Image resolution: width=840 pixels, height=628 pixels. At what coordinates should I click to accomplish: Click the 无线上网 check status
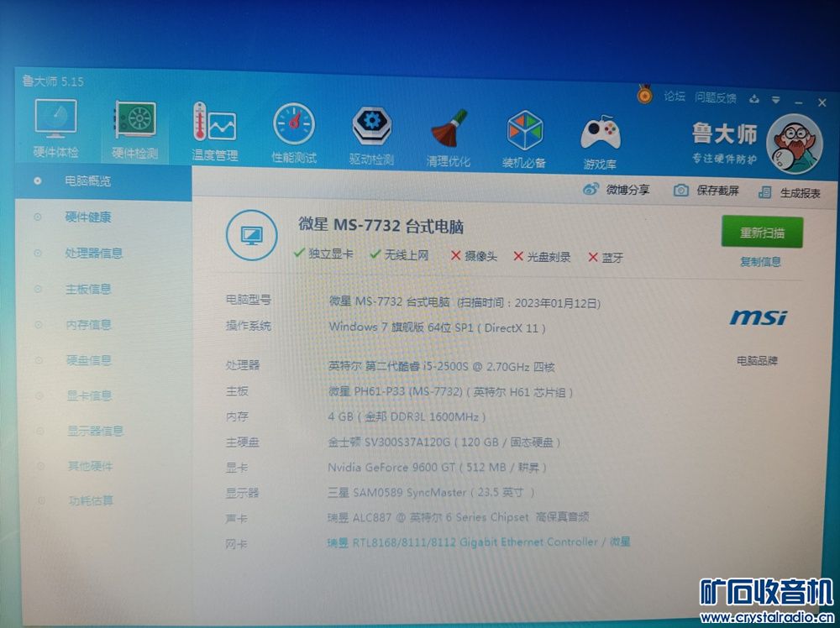(x=399, y=255)
